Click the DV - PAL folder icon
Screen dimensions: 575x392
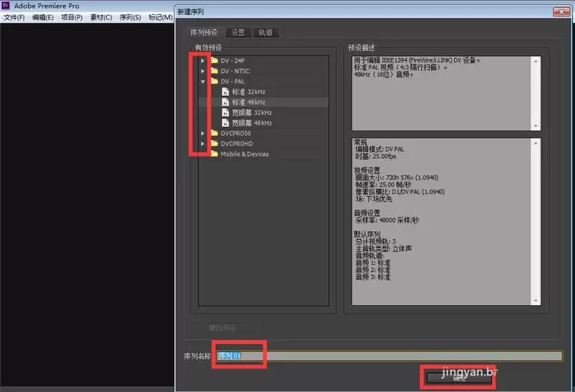tap(214, 81)
